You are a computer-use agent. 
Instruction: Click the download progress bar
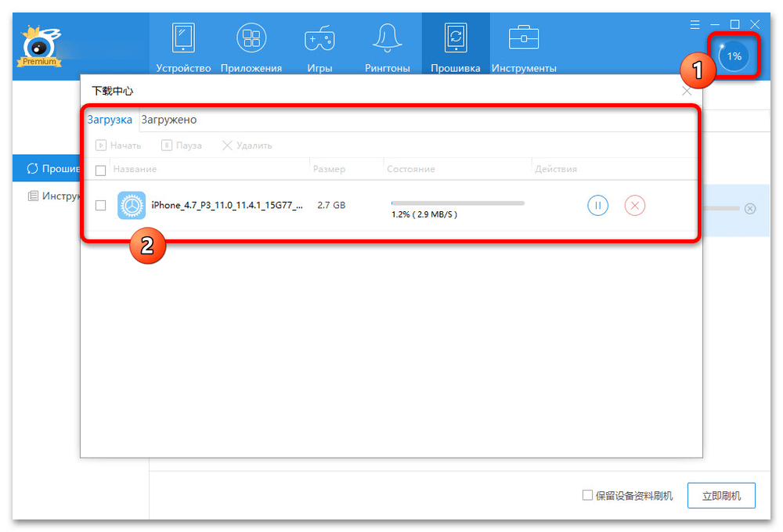pos(458,203)
